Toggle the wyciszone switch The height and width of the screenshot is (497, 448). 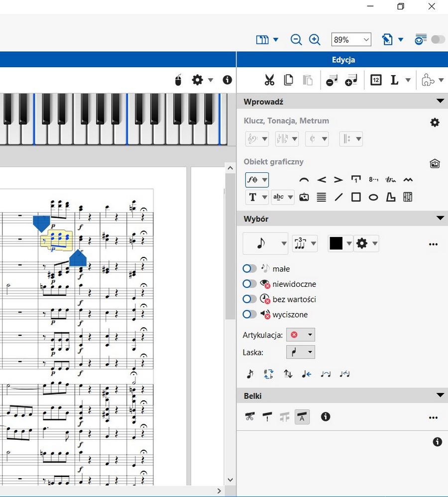click(249, 314)
